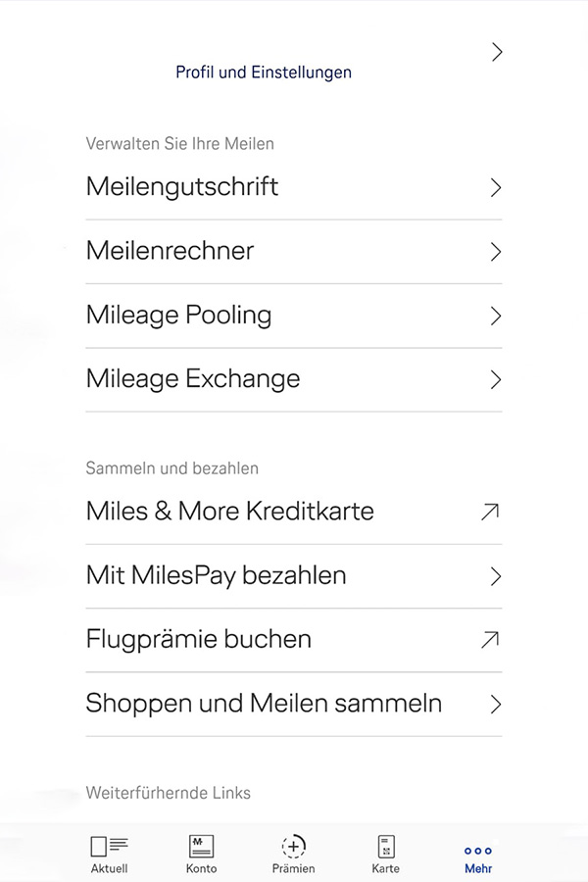Open the Profil und Einstellungen link
Image resolution: width=588 pixels, height=882 pixels.
263,73
